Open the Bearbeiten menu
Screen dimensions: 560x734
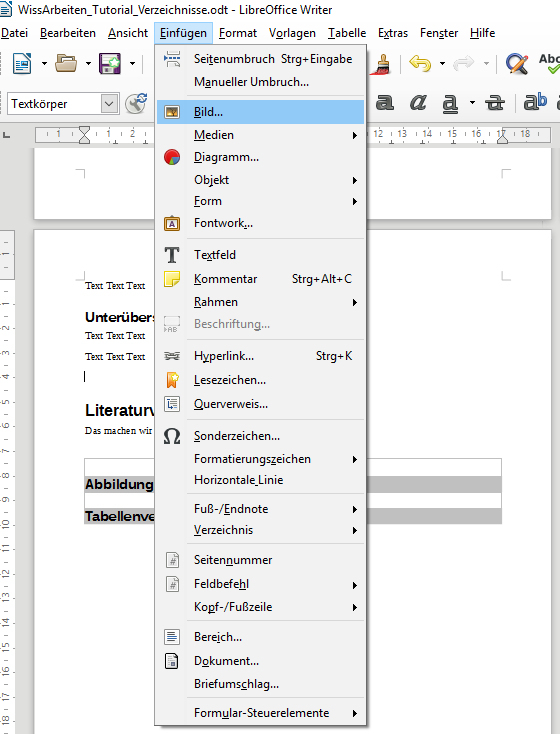tap(68, 33)
